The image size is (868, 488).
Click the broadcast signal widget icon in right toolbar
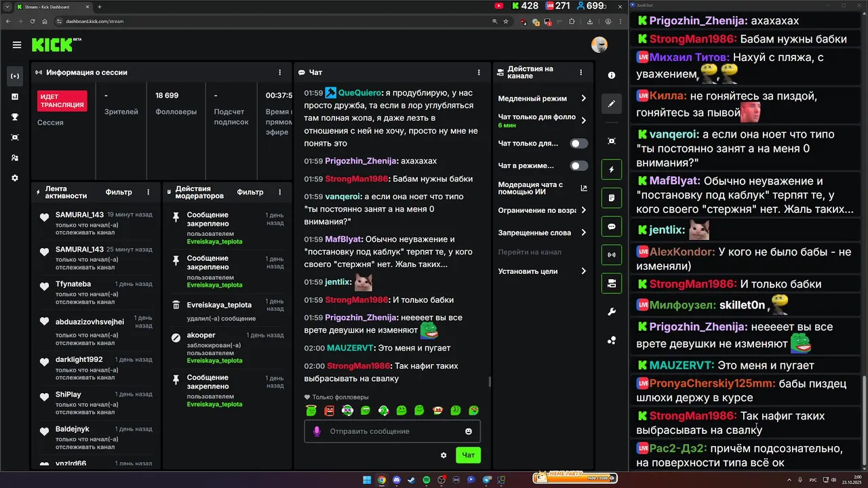coord(612,255)
